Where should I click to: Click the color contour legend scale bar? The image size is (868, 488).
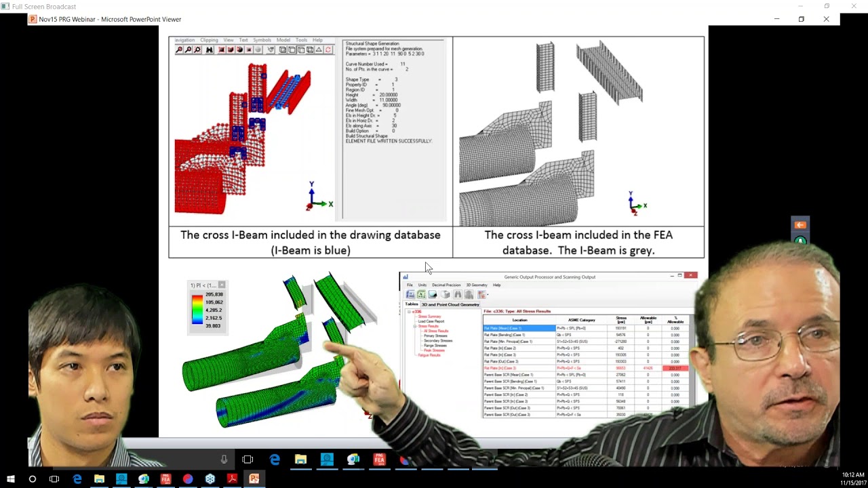(197, 310)
